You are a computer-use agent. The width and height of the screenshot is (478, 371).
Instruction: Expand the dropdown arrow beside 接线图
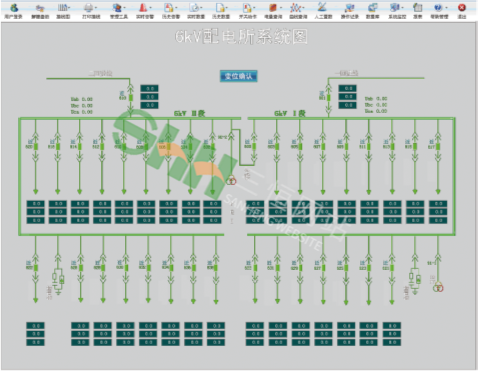pos(69,8)
